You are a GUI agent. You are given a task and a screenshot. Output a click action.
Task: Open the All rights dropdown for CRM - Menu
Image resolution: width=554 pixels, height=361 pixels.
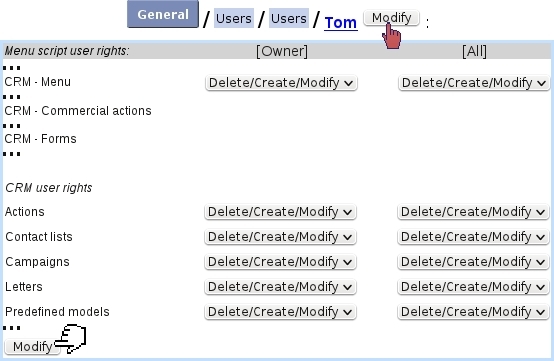click(473, 83)
